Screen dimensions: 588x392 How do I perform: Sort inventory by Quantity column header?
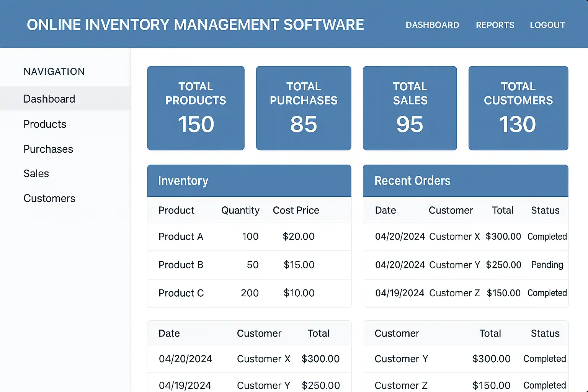[240, 210]
